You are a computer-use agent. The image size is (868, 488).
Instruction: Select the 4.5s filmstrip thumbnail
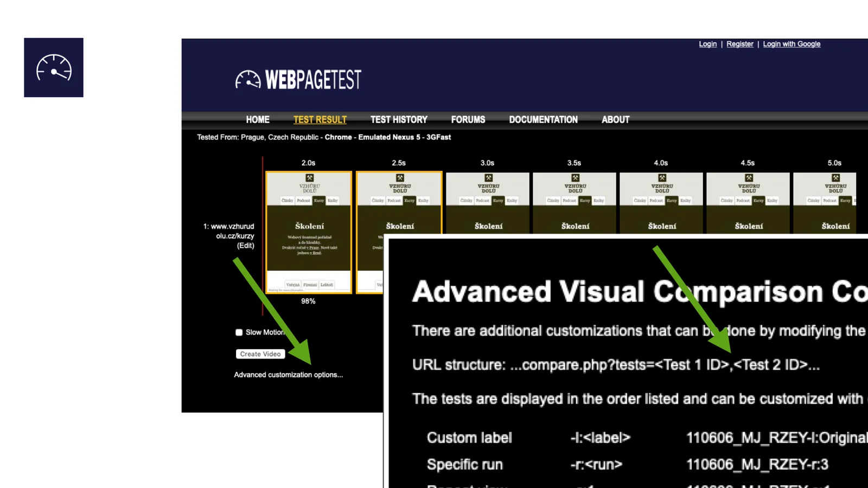748,203
